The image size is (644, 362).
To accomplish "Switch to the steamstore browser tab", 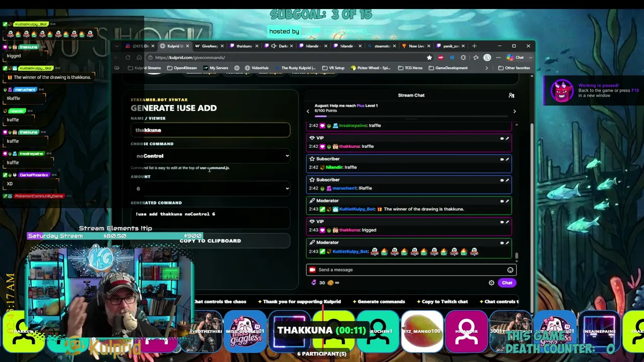I will coord(382,46).
